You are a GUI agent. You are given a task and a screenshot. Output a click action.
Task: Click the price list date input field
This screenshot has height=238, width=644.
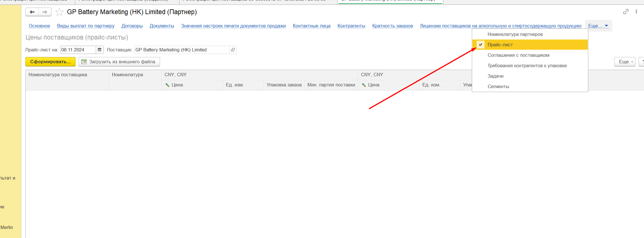(78, 50)
